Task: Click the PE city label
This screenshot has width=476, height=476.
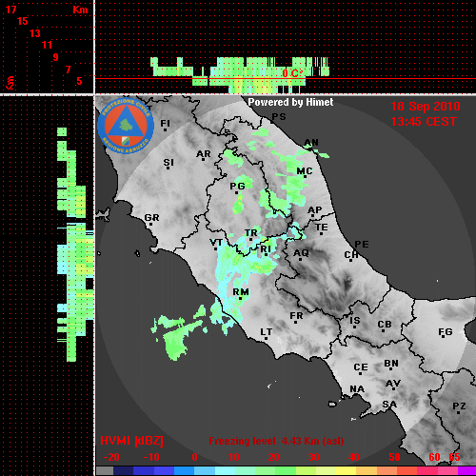Action: click(x=362, y=245)
